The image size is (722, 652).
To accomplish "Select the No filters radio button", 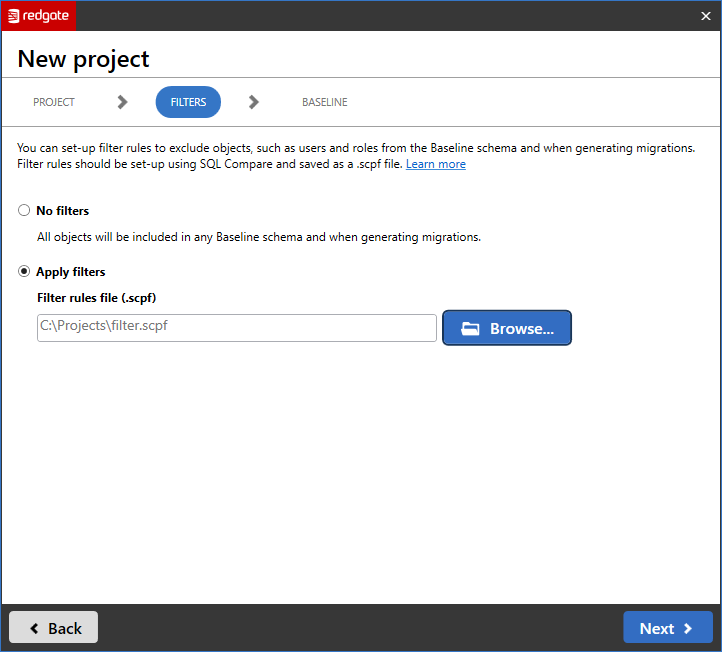I will tap(24, 211).
